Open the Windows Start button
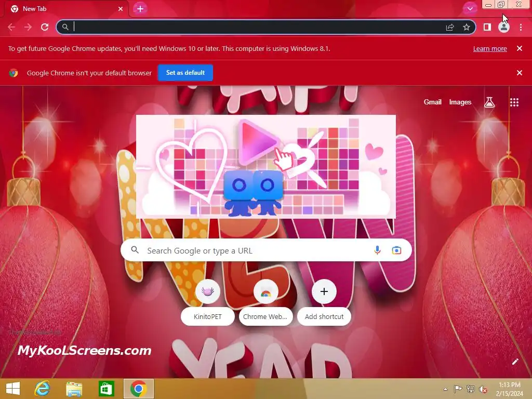This screenshot has width=532, height=399. pyautogui.click(x=13, y=389)
